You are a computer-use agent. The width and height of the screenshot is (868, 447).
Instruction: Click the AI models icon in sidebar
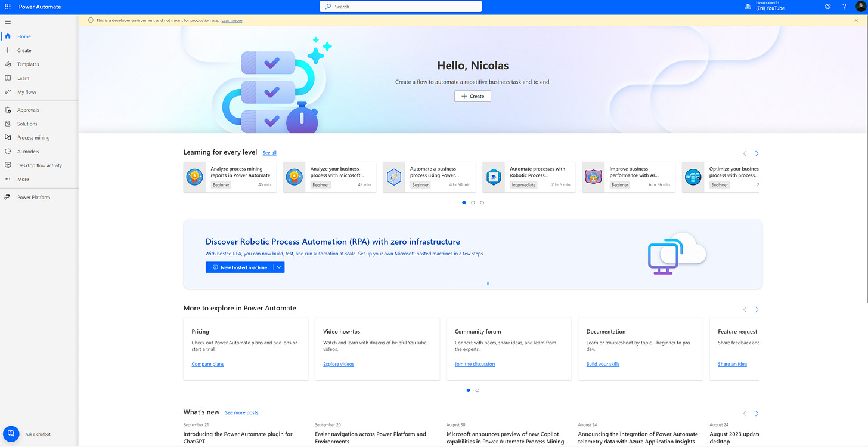point(8,152)
